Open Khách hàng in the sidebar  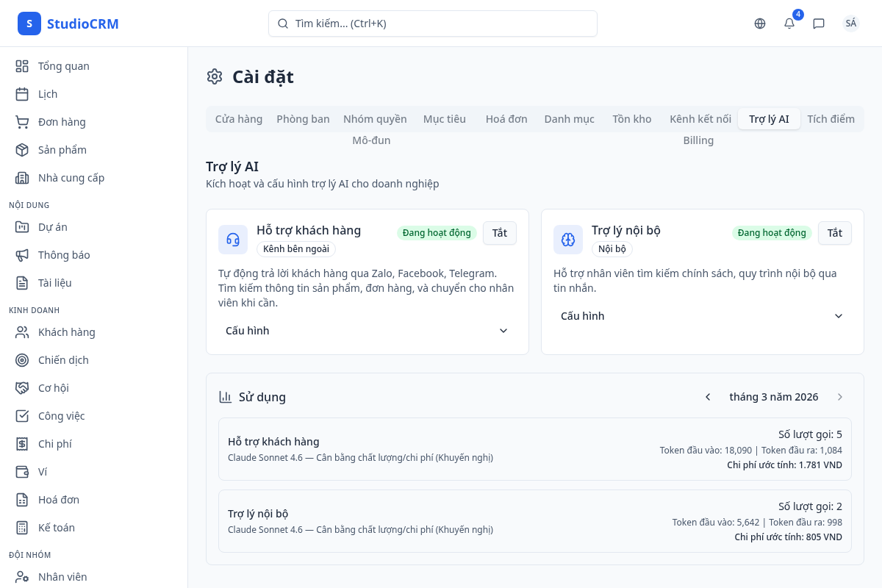[x=66, y=332]
